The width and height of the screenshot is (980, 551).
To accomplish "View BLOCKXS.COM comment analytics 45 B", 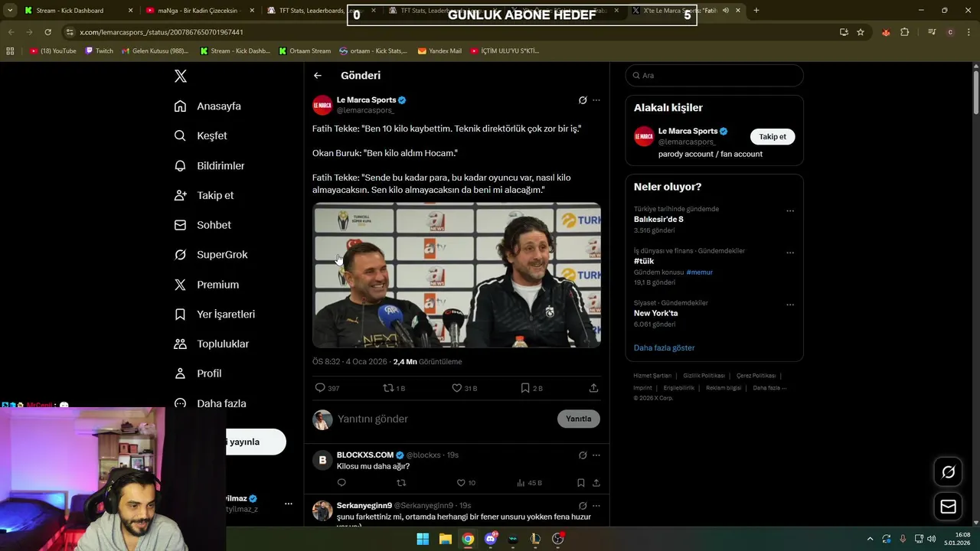I will pos(530,483).
